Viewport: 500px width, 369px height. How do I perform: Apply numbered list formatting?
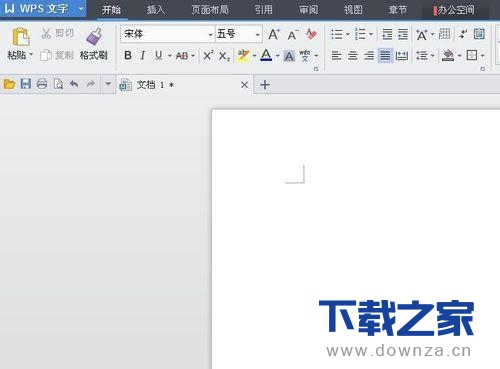[x=360, y=34]
